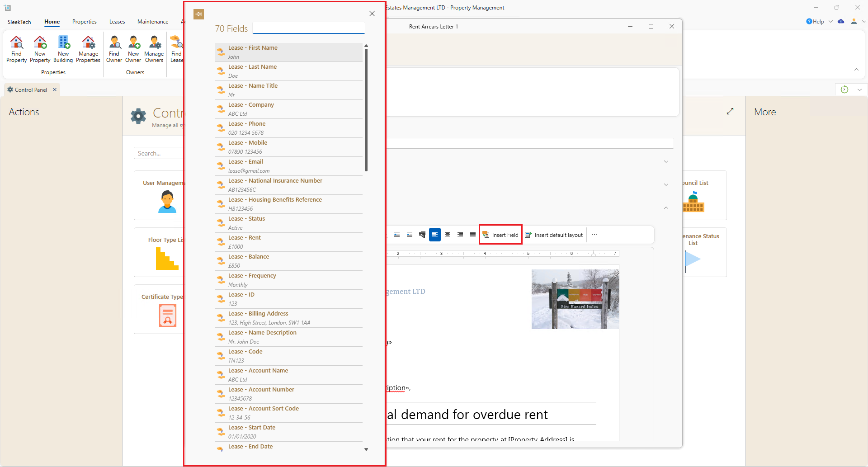
Task: Open the Help button
Action: click(815, 21)
